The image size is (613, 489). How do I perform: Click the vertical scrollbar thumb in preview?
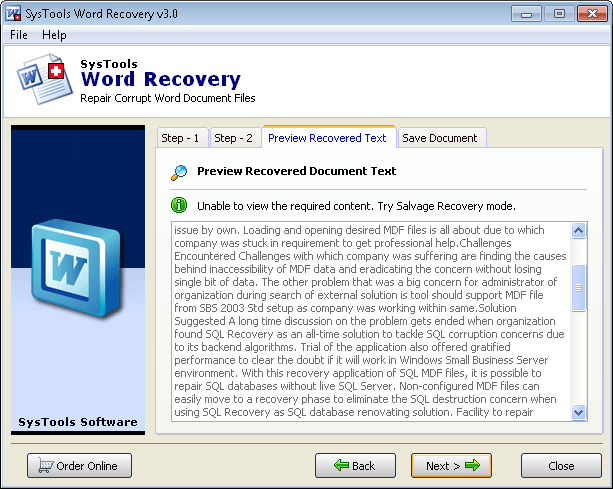pos(578,288)
